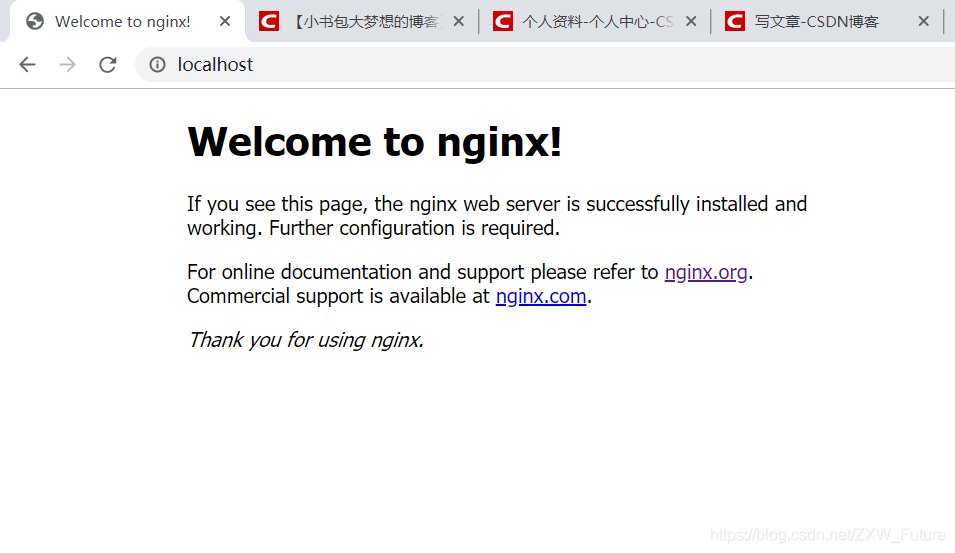Open the nginx.org documentation link

706,272
